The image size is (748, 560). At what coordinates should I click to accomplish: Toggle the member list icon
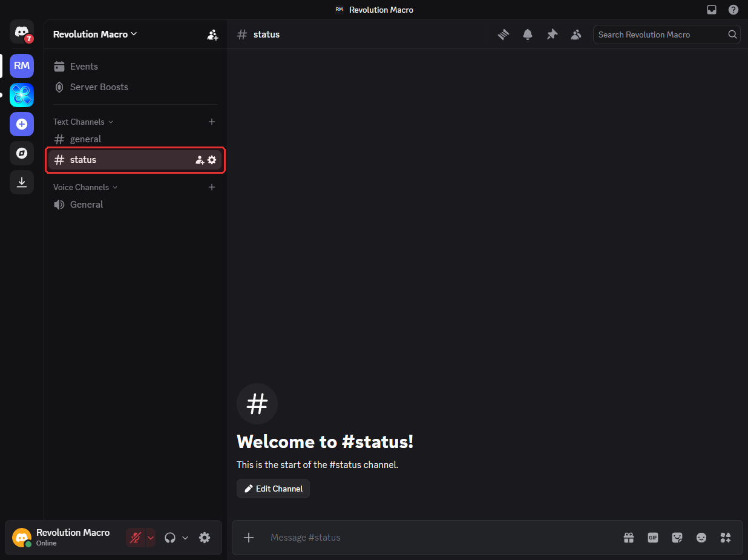pyautogui.click(x=576, y=35)
